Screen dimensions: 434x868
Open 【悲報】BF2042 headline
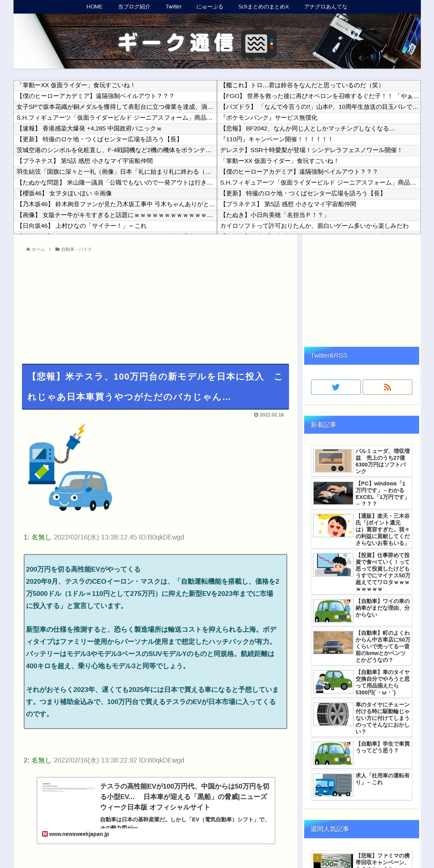[x=319, y=129]
